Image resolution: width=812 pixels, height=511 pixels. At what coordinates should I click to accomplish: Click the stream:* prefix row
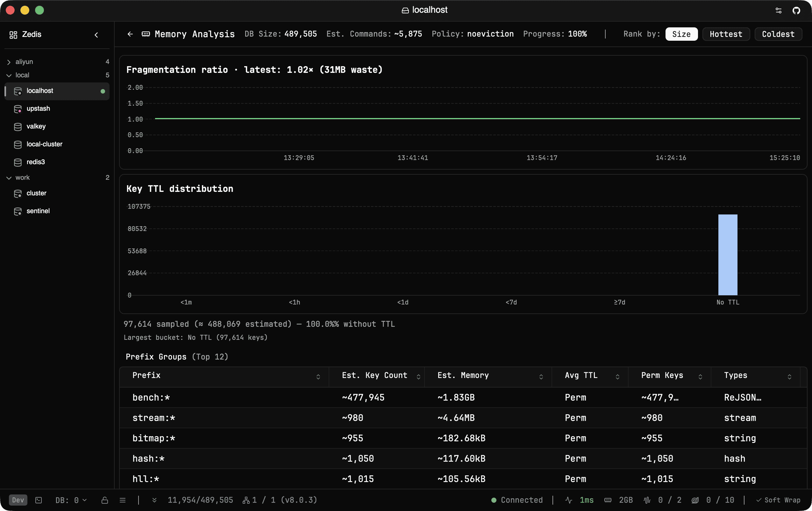pos(463,418)
